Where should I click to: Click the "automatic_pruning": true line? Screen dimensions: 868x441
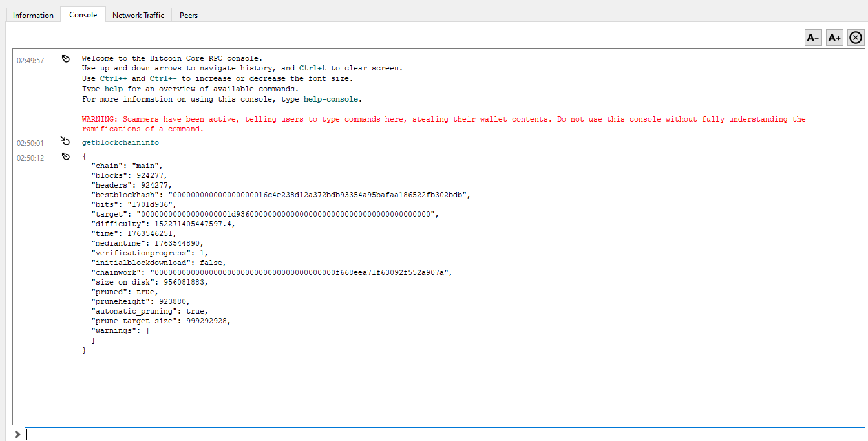click(149, 311)
